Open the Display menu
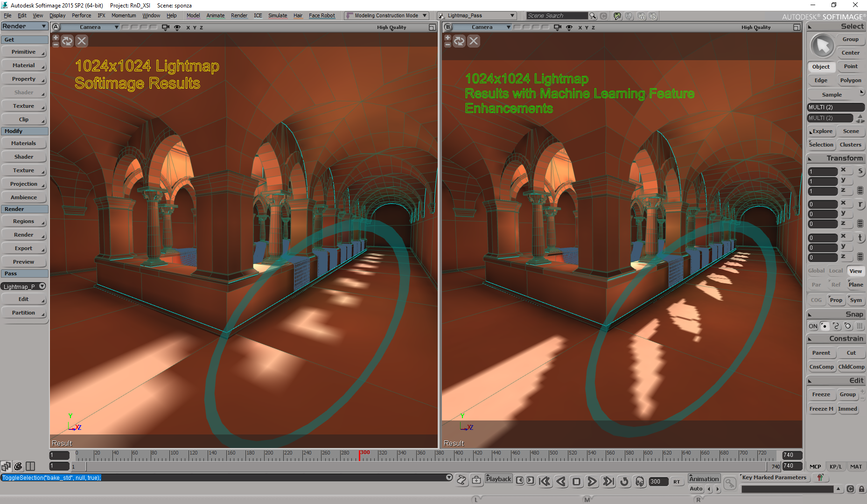This screenshot has height=504, width=867. pyautogui.click(x=57, y=15)
